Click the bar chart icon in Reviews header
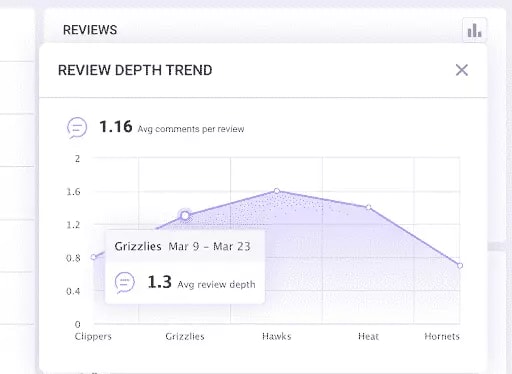Screen dimensions: 512x374 (474, 30)
